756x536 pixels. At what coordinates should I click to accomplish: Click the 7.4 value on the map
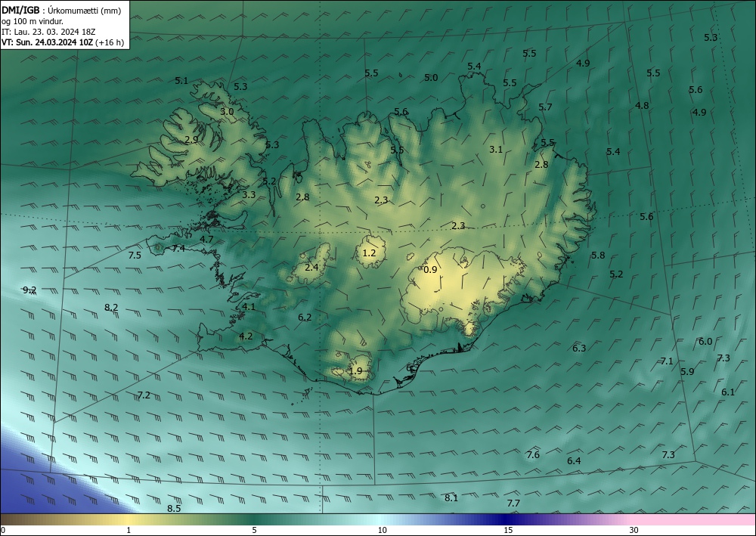point(178,248)
